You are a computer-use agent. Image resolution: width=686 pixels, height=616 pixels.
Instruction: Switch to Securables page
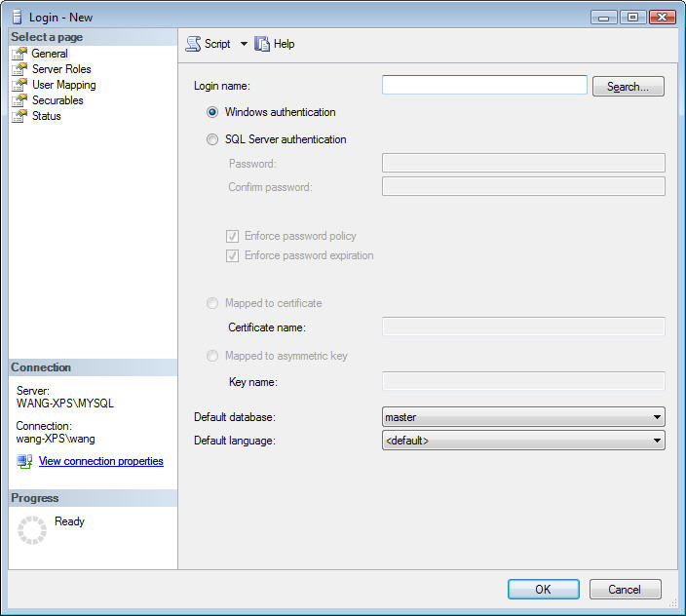[57, 100]
